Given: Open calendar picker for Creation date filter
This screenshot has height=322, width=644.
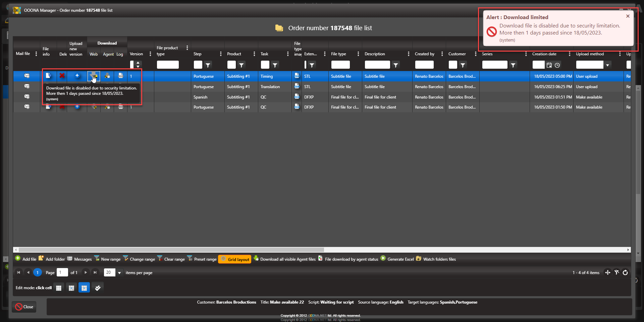Looking at the screenshot, I should (x=549, y=65).
